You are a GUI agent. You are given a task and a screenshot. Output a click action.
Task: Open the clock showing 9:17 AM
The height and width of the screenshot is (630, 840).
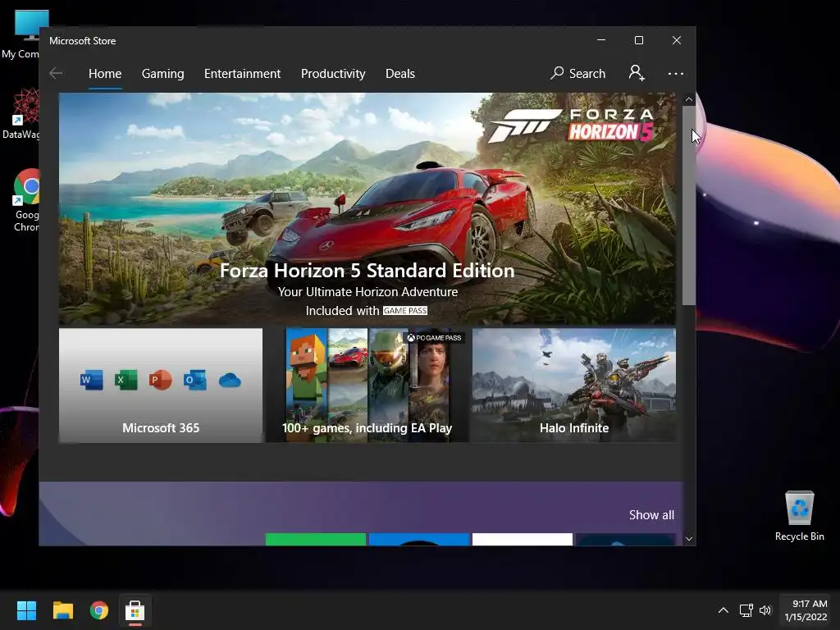806,610
